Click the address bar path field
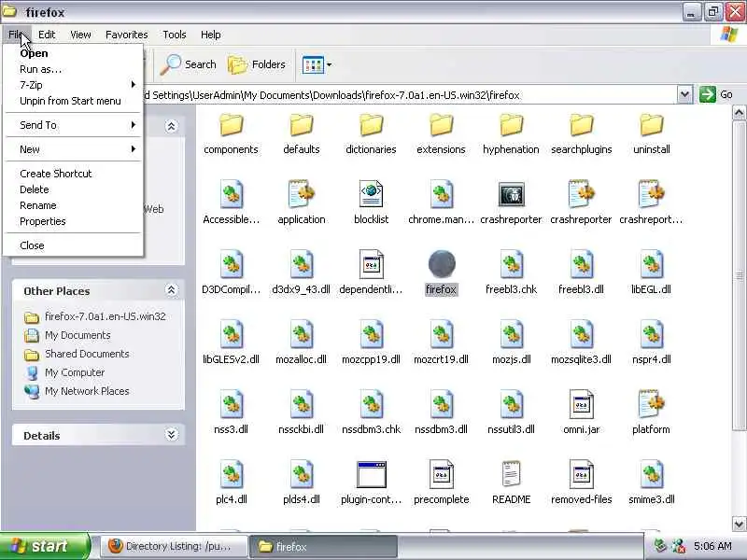The width and height of the screenshot is (747, 560). click(x=409, y=95)
